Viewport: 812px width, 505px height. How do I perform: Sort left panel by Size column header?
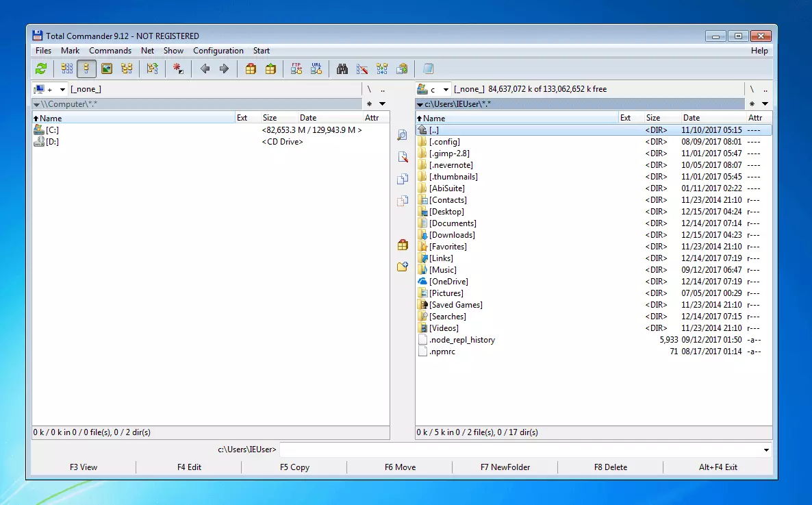click(x=279, y=118)
